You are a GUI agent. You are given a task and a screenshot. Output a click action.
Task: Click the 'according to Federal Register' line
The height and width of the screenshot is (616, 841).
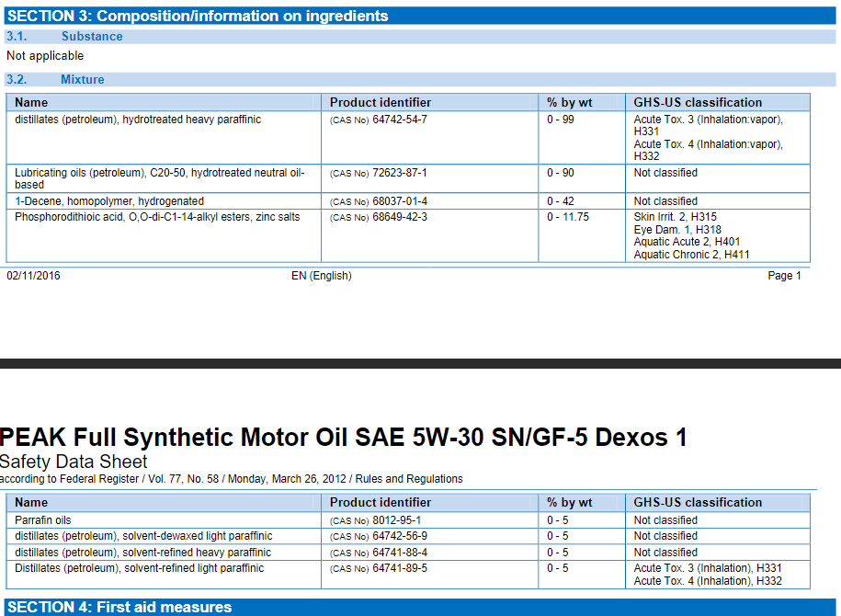pyautogui.click(x=232, y=479)
